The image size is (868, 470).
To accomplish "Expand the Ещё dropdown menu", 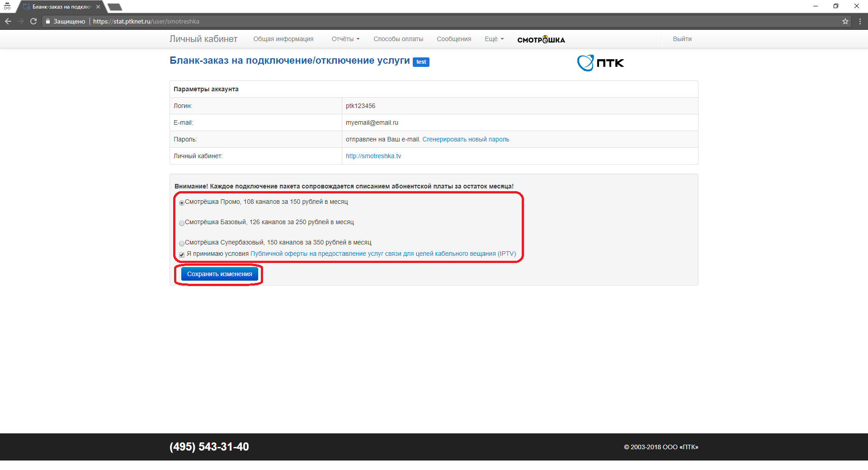I will click(494, 39).
